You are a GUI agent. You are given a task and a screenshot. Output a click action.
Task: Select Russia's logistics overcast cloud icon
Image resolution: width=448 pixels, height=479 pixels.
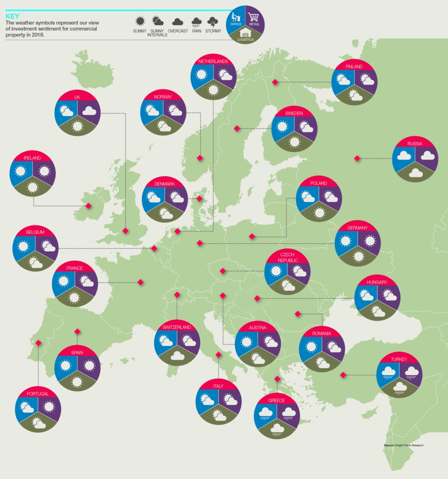(415, 173)
